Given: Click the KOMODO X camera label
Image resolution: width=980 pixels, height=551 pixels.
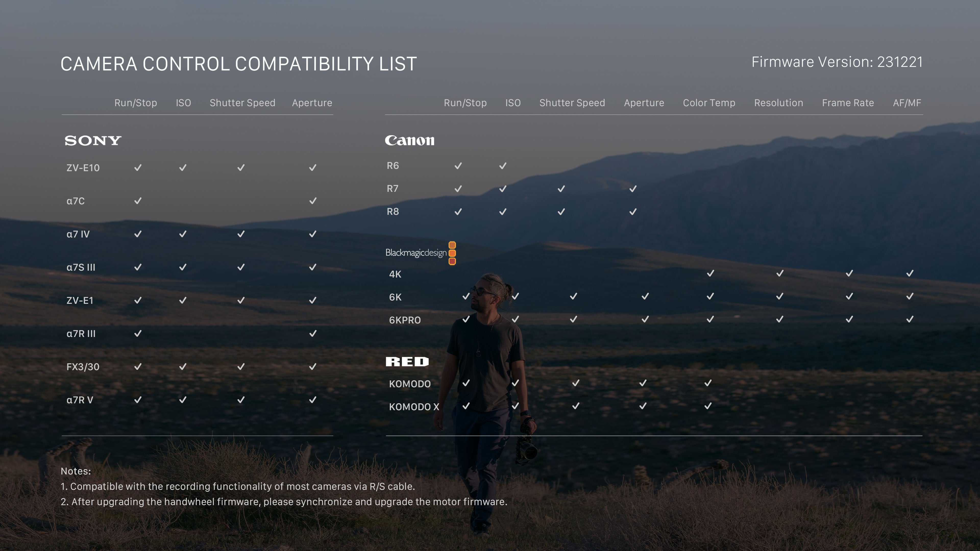Looking at the screenshot, I should pyautogui.click(x=414, y=407).
